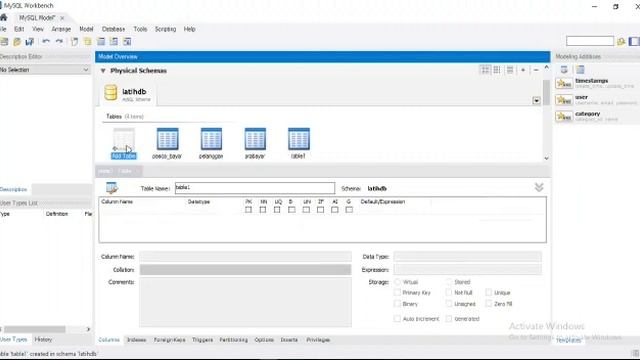Screen dimensions: 640x360
Task: Select the latihdb schema tab
Action: pos(128,95)
